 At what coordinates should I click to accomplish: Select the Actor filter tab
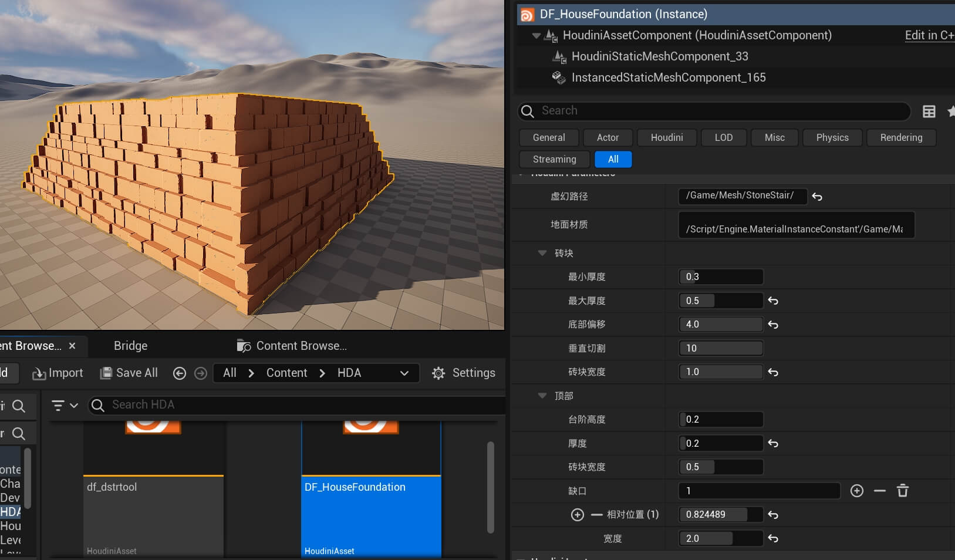[x=608, y=137]
